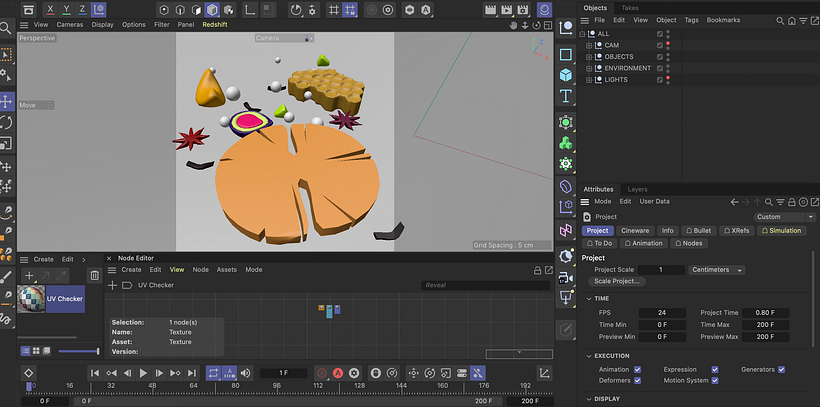820x407 pixels.
Task: Collapse the EXECUTION section
Action: 589,356
